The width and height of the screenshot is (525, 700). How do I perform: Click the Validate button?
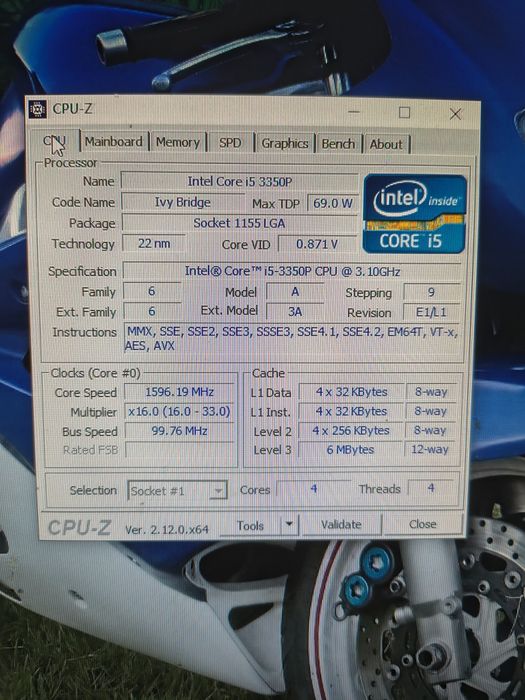tap(342, 524)
